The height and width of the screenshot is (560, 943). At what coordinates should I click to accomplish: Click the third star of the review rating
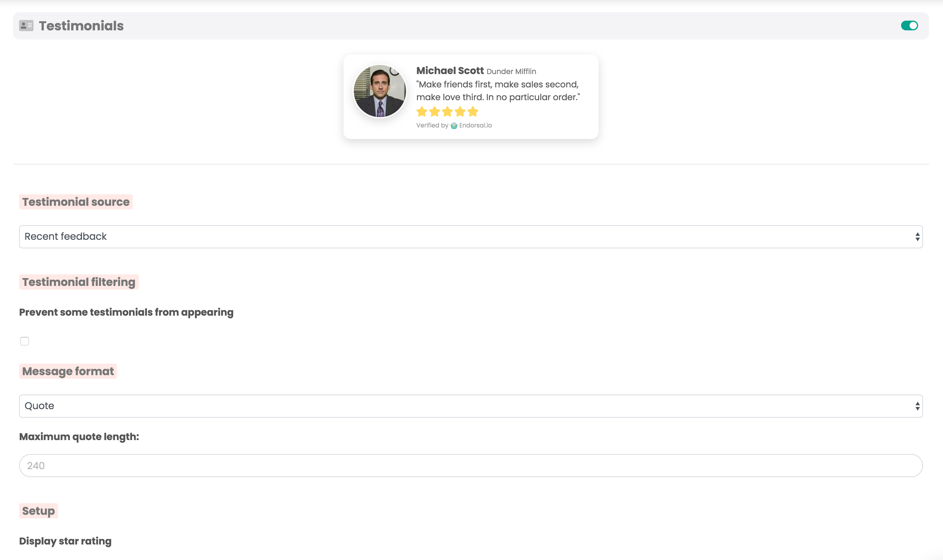pyautogui.click(x=447, y=111)
